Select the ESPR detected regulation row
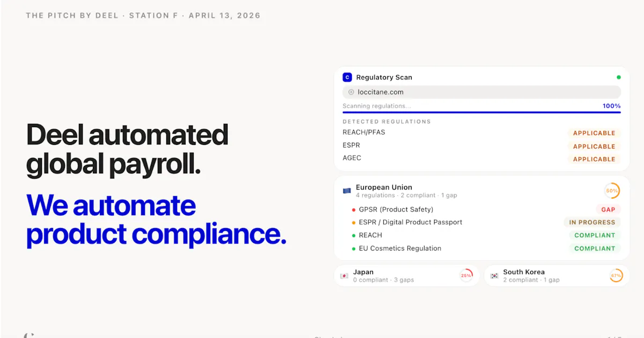The image size is (644, 338). [482, 145]
